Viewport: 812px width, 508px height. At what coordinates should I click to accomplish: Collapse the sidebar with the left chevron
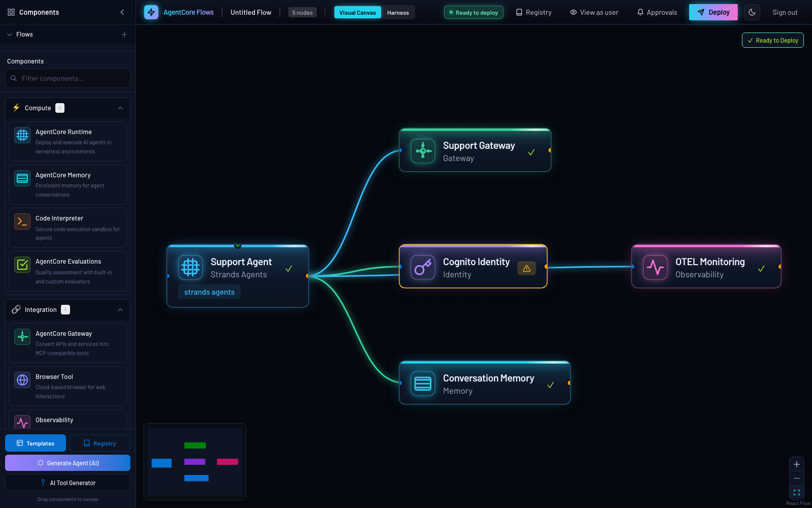click(x=122, y=12)
